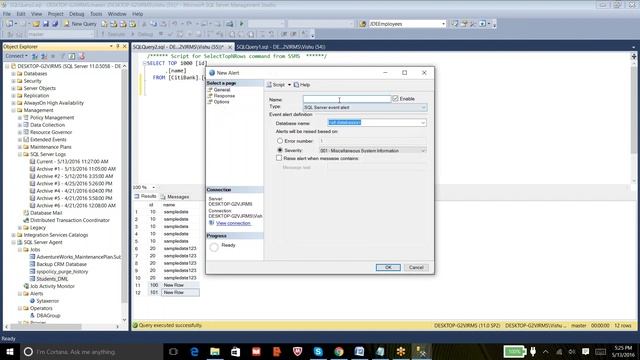The height and width of the screenshot is (360, 640).
Task: Open Google Chrome from the taskbar
Action: click(339, 351)
